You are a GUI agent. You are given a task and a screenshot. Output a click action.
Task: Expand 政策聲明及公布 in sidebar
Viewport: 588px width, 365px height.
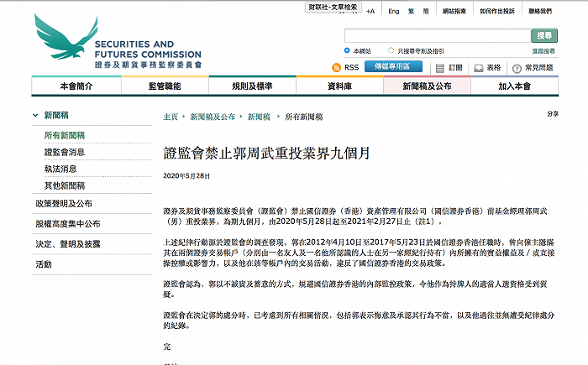[x=64, y=204]
